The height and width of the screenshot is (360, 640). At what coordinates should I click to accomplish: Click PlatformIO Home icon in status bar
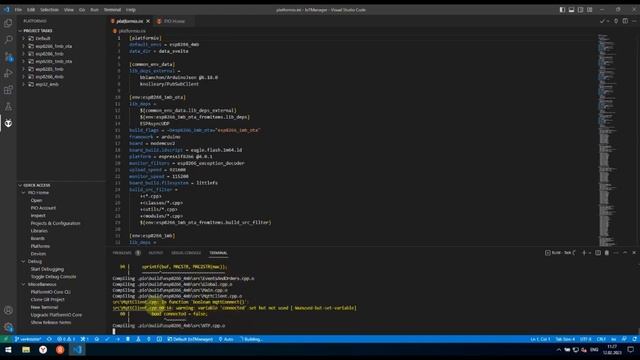point(97,339)
